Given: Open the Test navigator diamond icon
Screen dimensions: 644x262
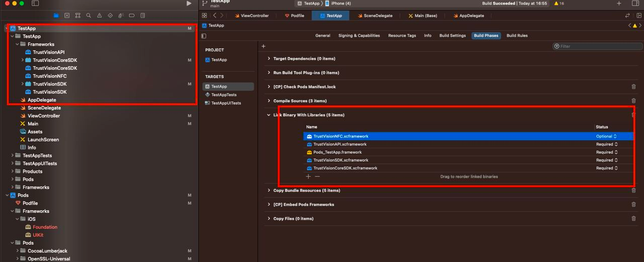Looking at the screenshot, I should tap(110, 16).
